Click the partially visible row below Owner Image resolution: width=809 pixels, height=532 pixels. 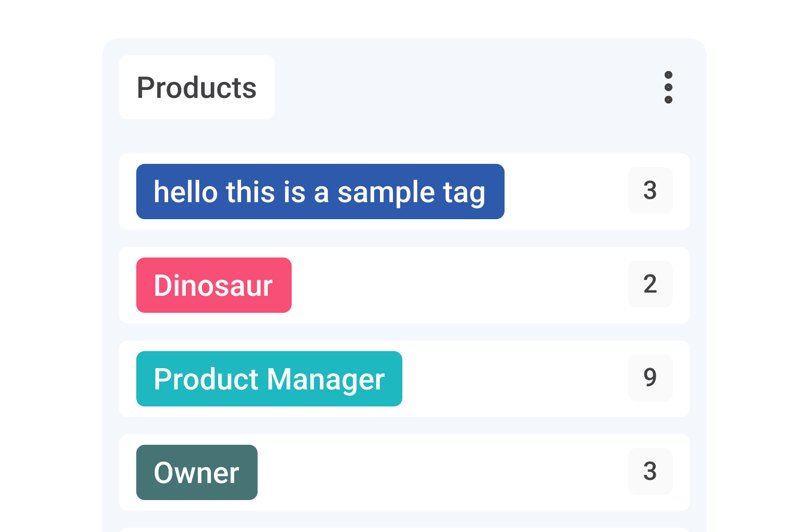(404, 530)
